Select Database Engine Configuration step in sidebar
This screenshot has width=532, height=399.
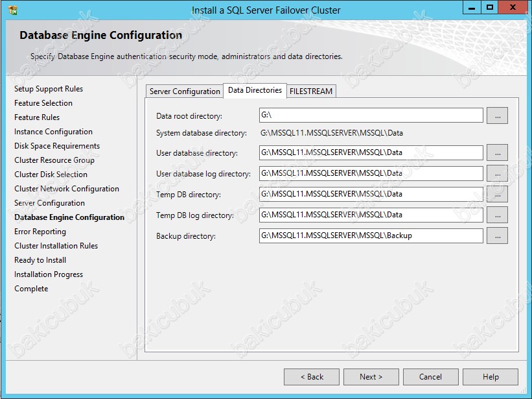point(69,217)
